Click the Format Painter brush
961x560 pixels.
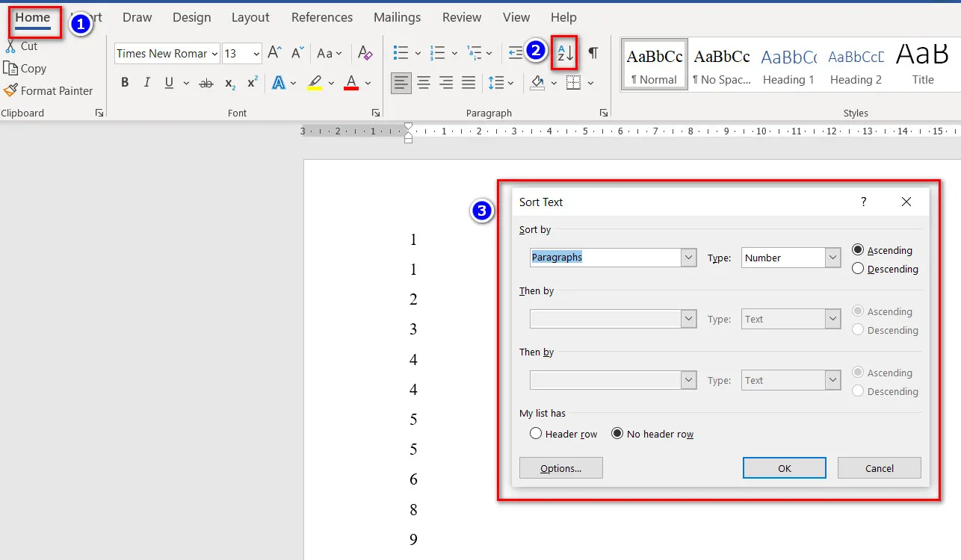[48, 90]
